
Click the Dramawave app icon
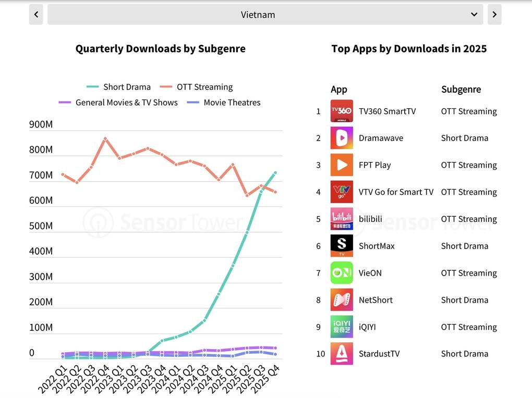tap(342, 138)
